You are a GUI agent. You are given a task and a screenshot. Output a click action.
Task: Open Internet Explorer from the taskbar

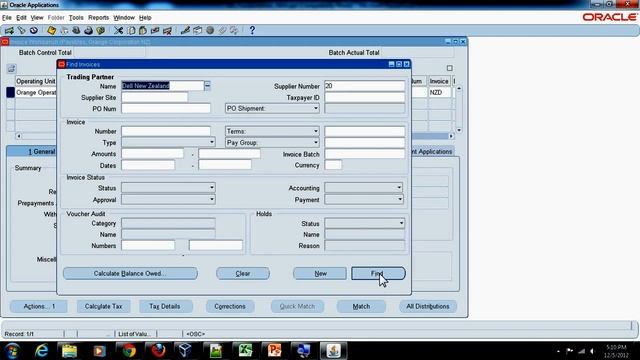(41, 351)
